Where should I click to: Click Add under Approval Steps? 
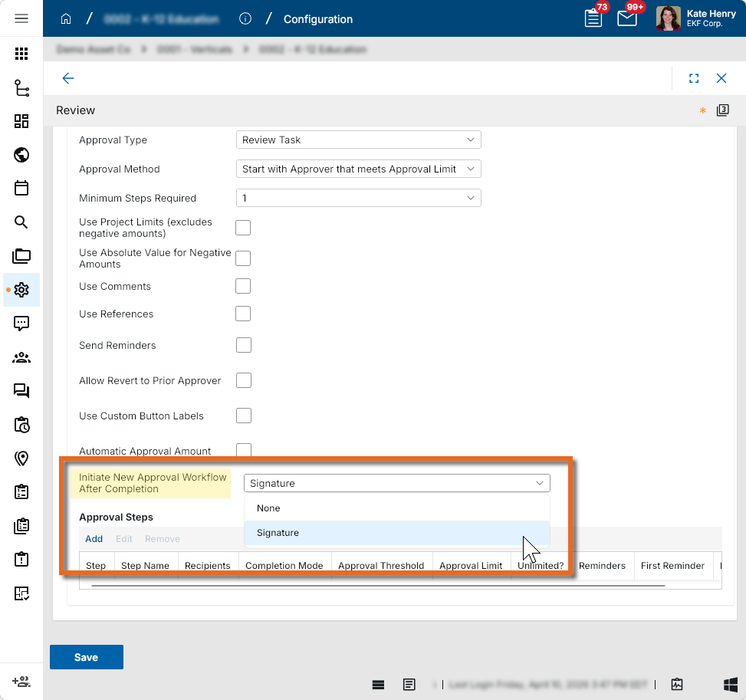[94, 539]
